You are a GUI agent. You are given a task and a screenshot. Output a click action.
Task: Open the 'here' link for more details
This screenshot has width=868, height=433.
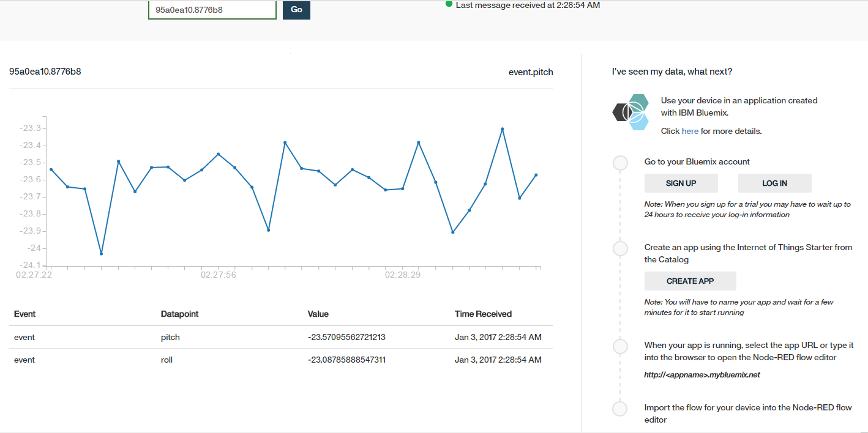(690, 131)
